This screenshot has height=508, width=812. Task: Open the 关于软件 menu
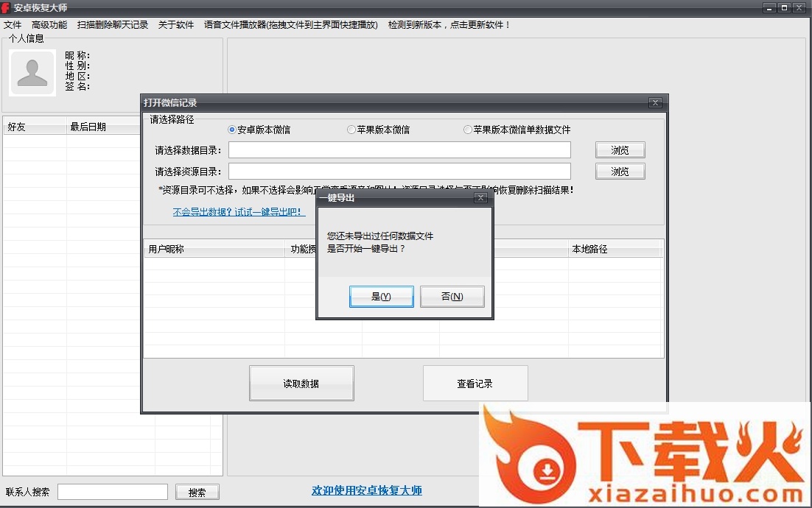[x=176, y=25]
